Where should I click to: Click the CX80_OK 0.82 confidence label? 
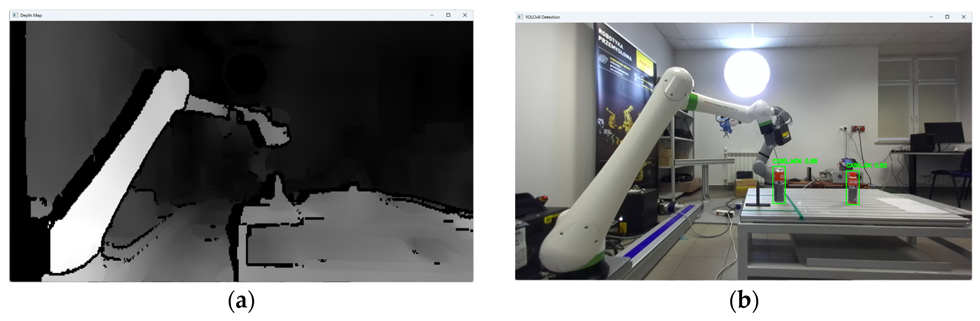point(866,166)
